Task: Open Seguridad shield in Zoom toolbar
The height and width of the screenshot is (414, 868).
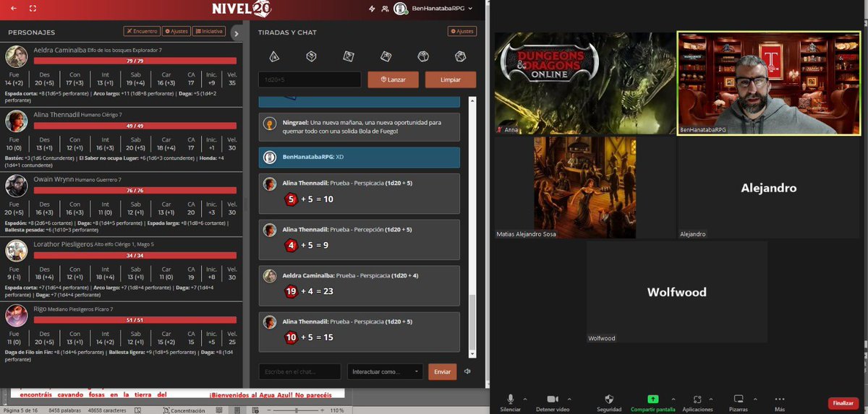Action: pos(609,402)
